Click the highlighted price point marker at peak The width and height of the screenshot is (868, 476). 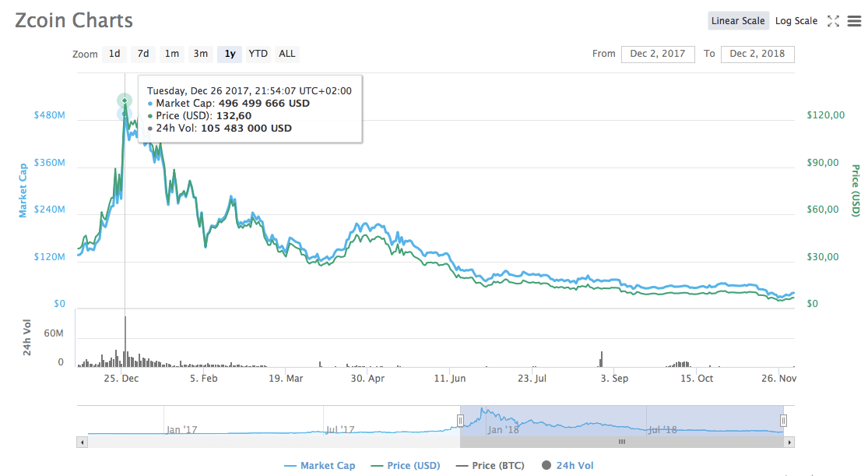tap(125, 100)
